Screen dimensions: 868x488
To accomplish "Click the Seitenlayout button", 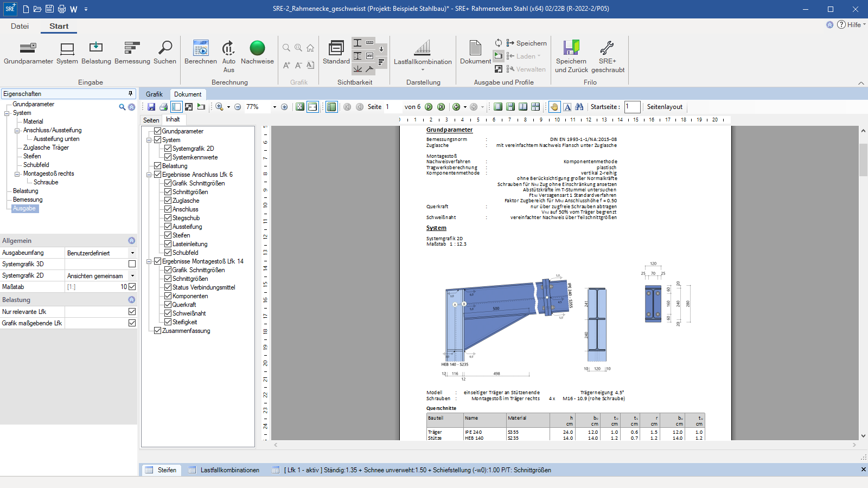I will pyautogui.click(x=665, y=107).
